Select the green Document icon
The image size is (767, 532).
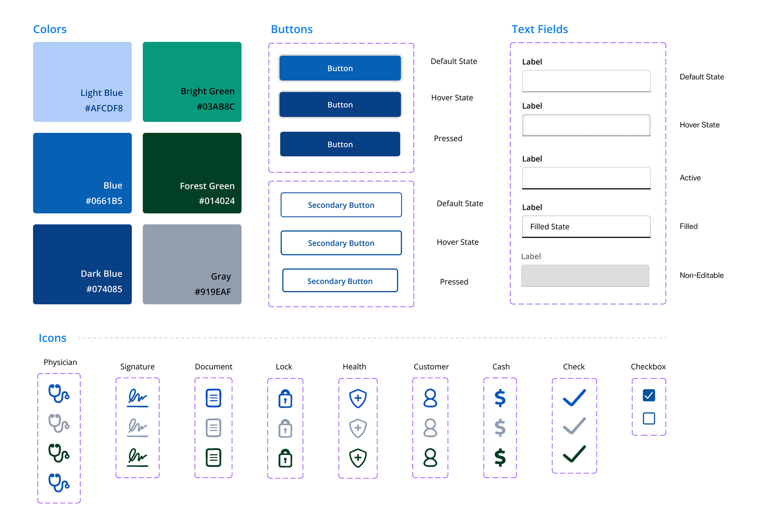click(213, 458)
